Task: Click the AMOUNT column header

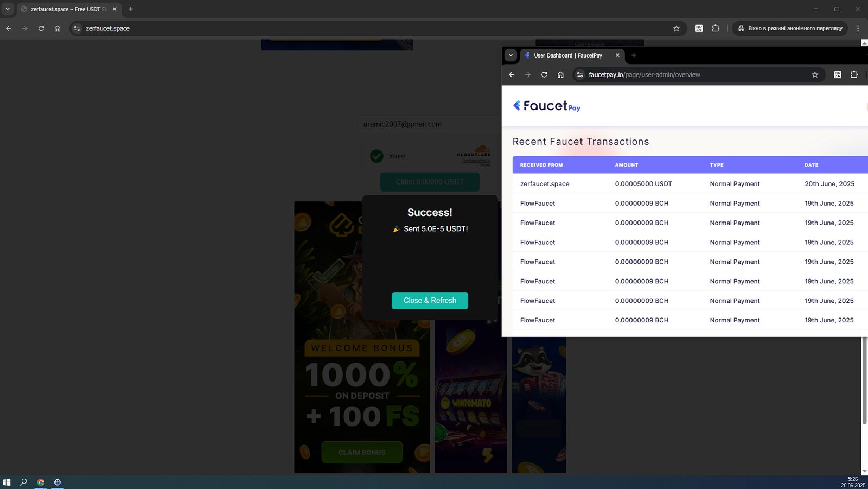Action: 627,165
